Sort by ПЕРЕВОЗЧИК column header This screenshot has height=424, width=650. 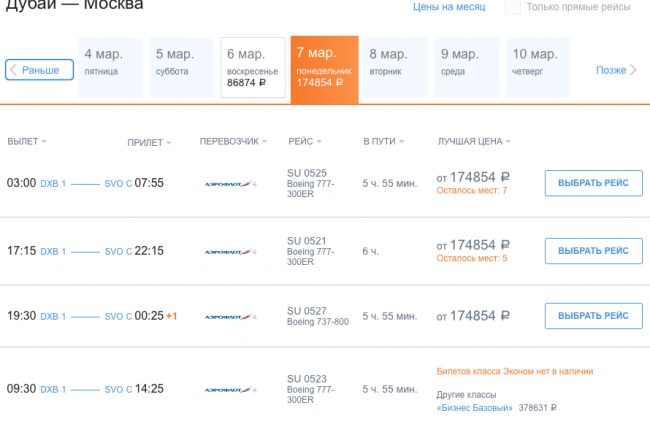click(235, 142)
